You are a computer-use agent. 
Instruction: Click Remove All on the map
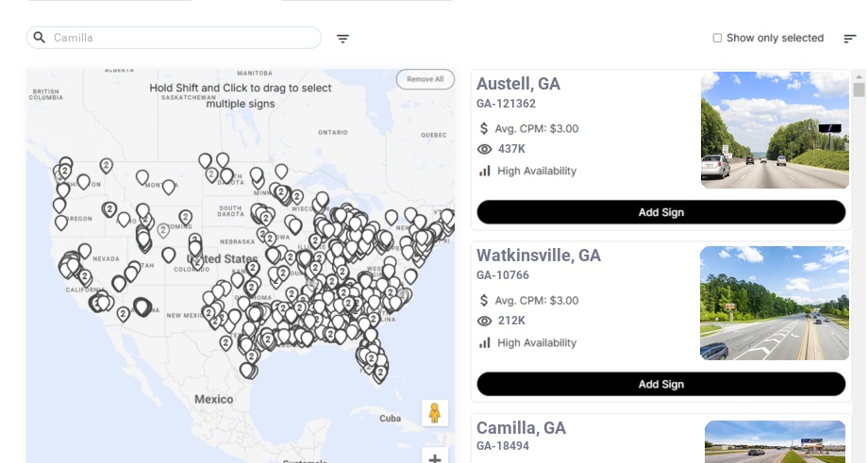point(426,79)
